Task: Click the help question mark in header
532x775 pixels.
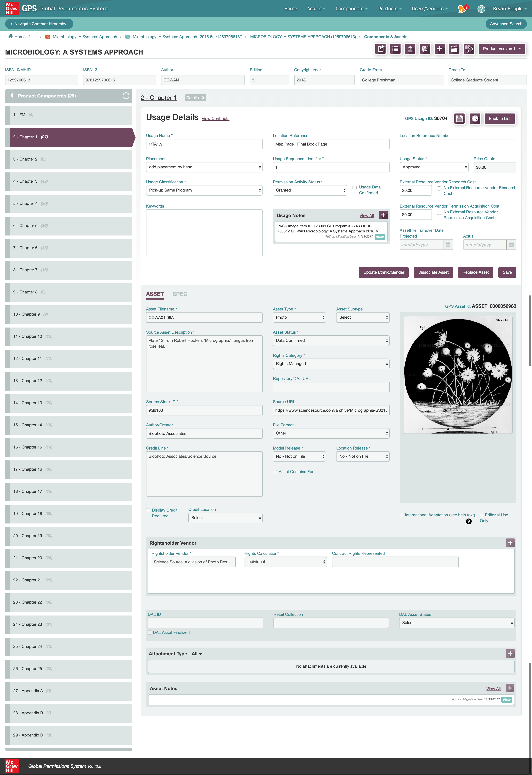Action: tap(481, 9)
